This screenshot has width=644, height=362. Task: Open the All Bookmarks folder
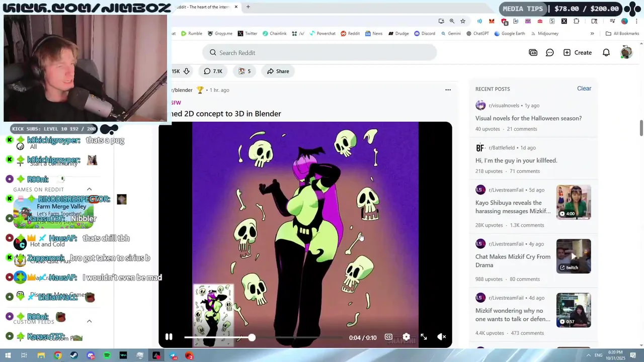(622, 34)
